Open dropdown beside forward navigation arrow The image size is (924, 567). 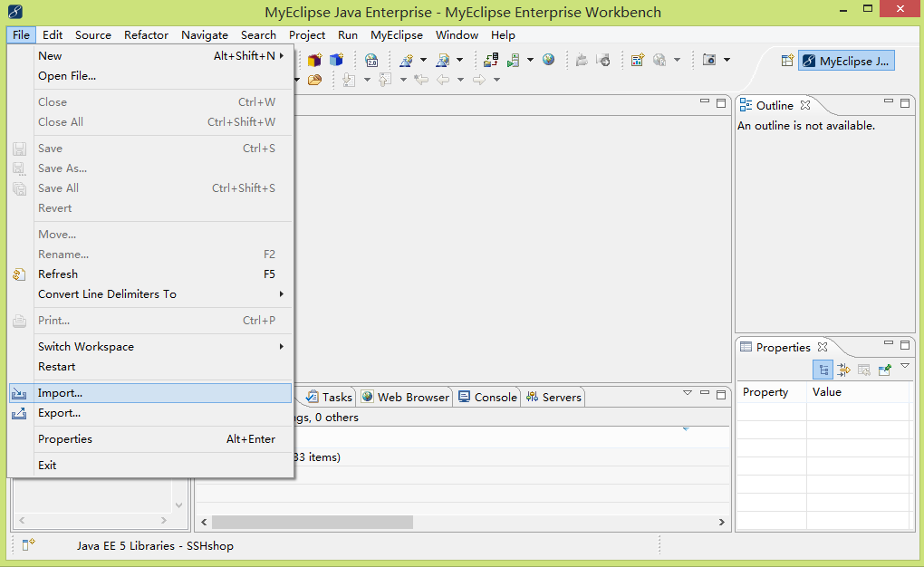point(496,80)
